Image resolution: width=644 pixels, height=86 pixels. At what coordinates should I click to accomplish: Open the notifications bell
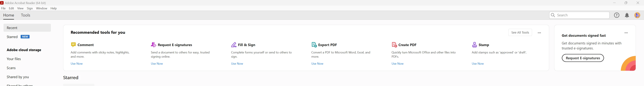[627, 15]
